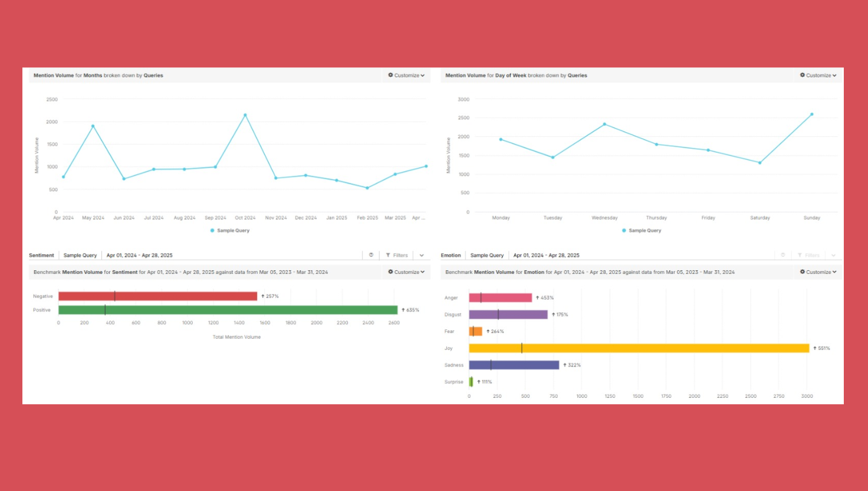Select the Sentiment tab label
868x491 pixels.
(x=41, y=256)
